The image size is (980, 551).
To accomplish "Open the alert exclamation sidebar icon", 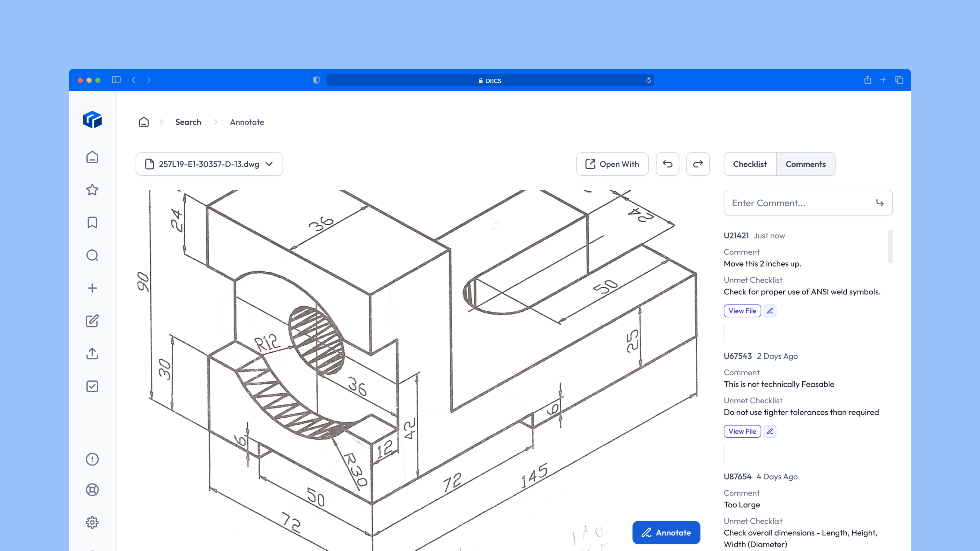I will pyautogui.click(x=92, y=459).
